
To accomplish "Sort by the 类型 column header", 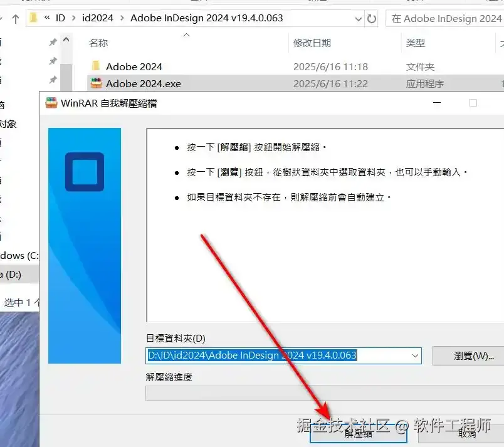I will tap(415, 43).
